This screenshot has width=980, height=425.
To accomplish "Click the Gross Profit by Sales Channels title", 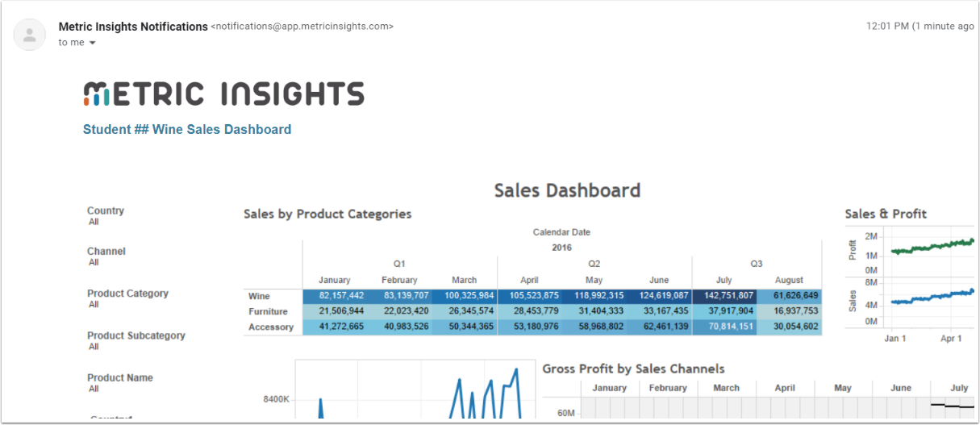I will pos(633,369).
